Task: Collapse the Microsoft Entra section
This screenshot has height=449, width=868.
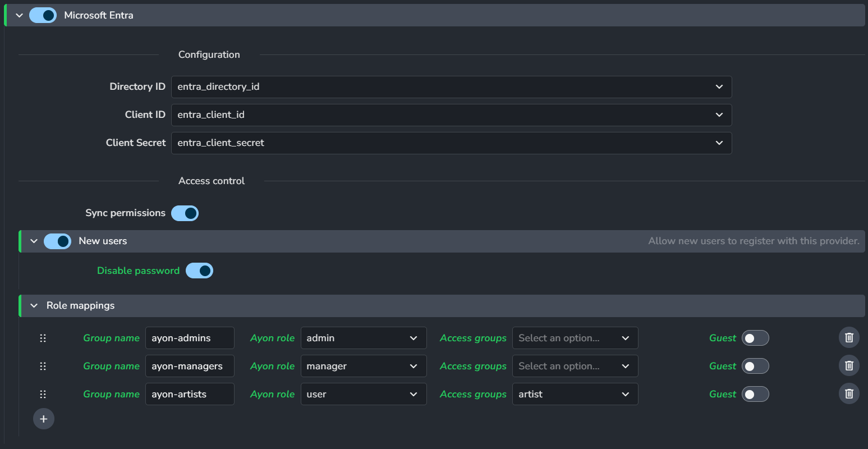Action: (x=19, y=15)
